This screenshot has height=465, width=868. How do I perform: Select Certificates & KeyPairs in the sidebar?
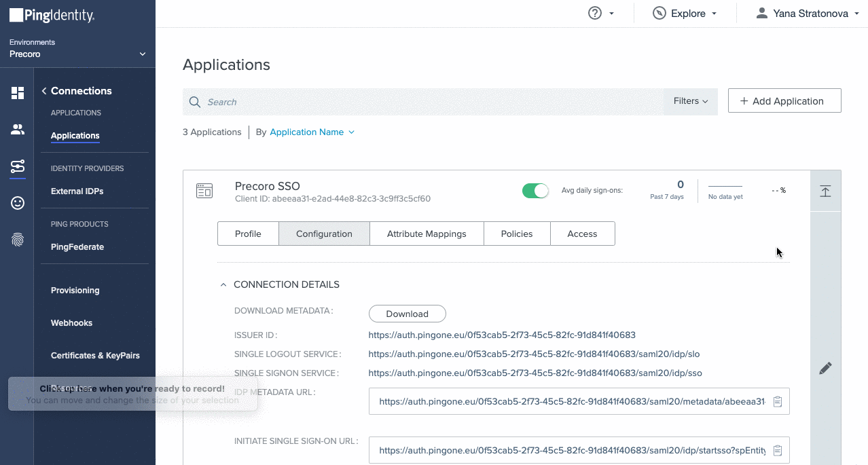pos(96,356)
